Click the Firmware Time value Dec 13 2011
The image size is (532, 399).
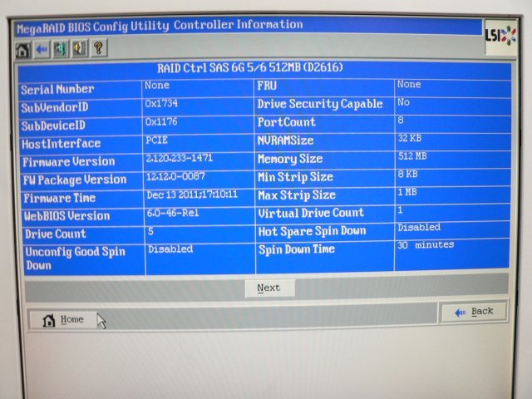[192, 195]
